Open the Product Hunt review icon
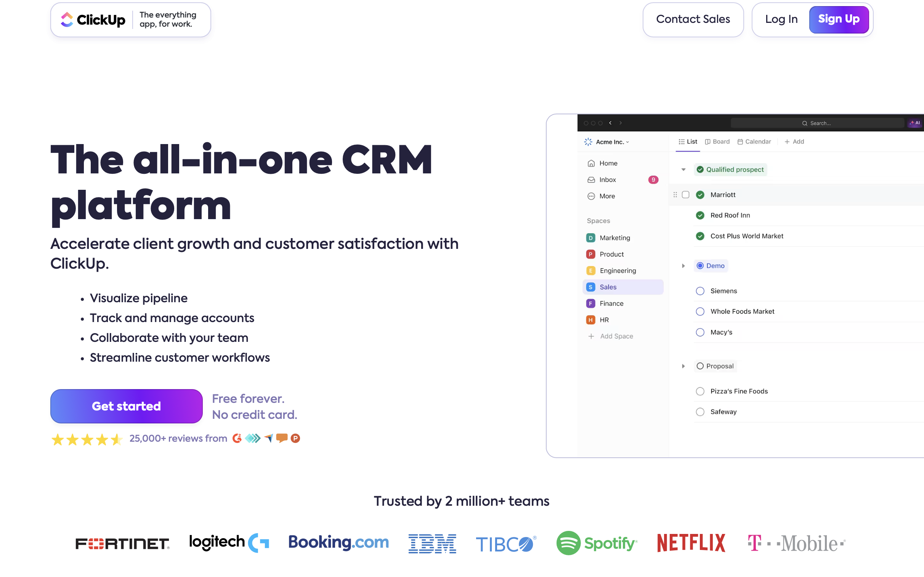This screenshot has width=924, height=577. [x=295, y=438]
